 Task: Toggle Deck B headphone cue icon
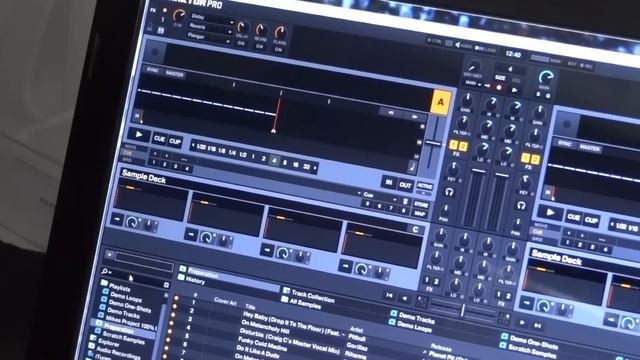pos(521,205)
